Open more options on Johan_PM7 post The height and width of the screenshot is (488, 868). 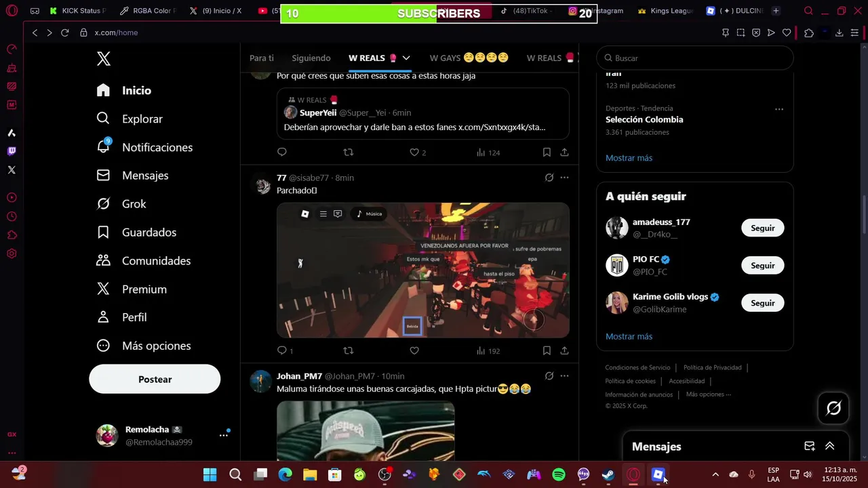click(x=564, y=376)
